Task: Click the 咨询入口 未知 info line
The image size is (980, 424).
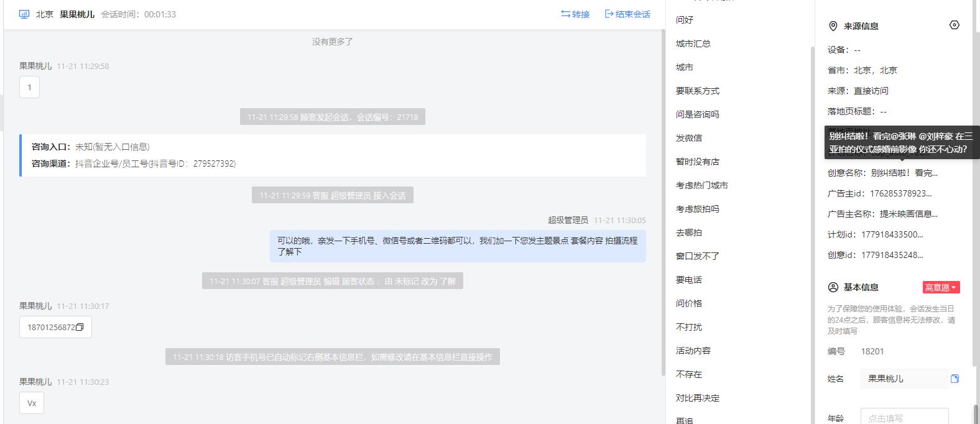Action: 91,147
